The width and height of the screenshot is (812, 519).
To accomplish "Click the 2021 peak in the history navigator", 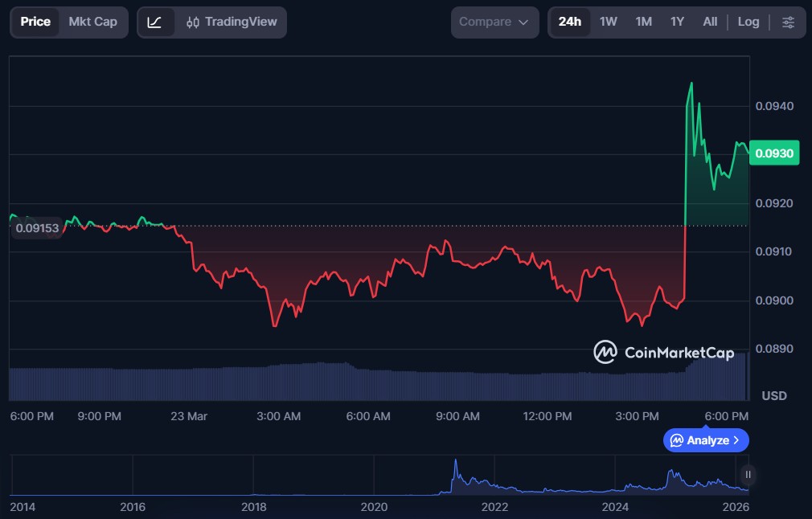I will 455,462.
